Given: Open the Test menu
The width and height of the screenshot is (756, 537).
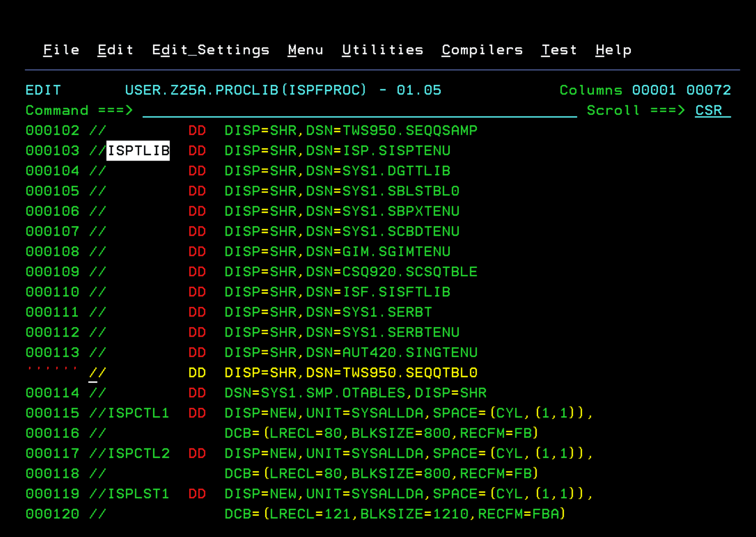Looking at the screenshot, I should [559, 50].
